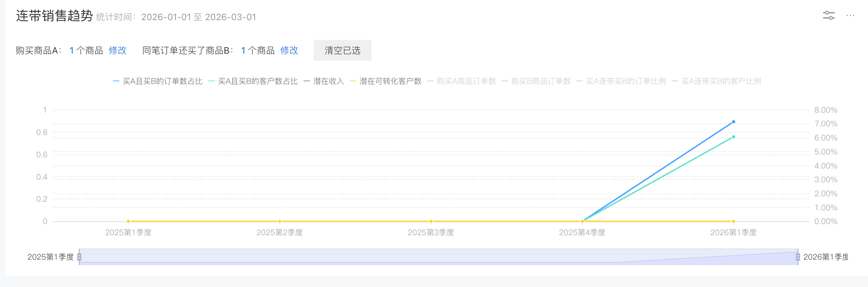Open the more options ellipsis menu
The image size is (868, 287).
pyautogui.click(x=850, y=15)
